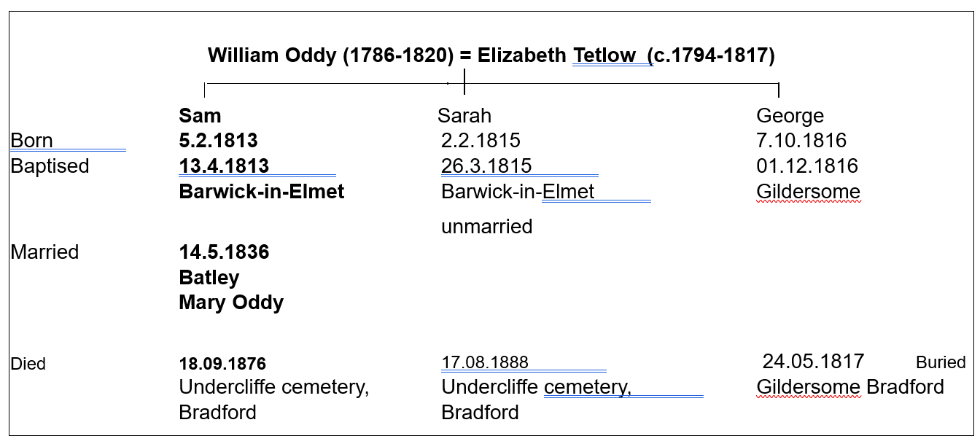Select the Baptised row label

50,166
